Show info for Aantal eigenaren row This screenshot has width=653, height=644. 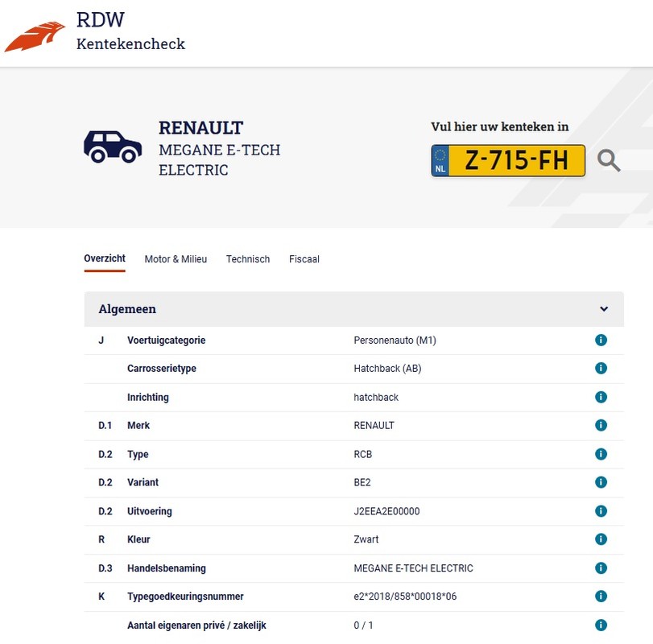tap(600, 625)
